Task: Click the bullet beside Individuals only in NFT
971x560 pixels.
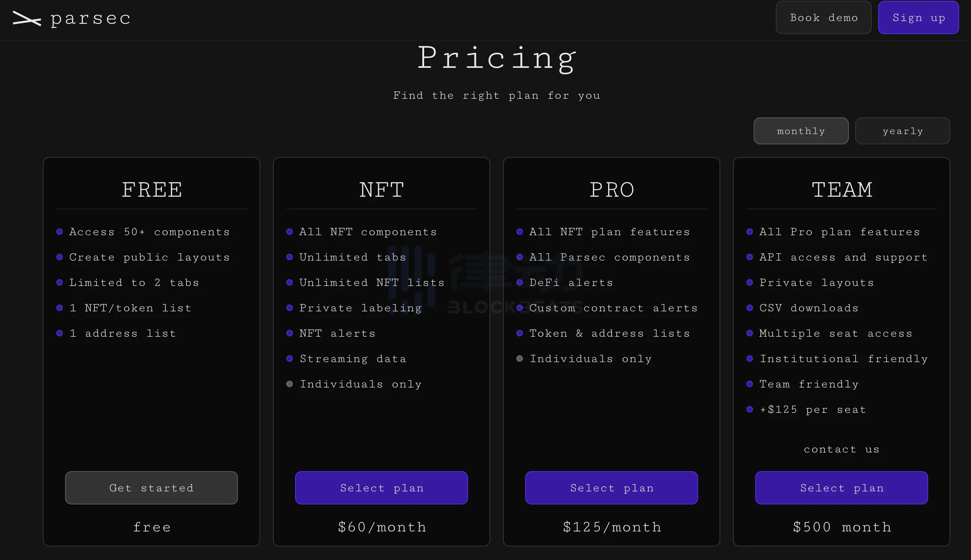Action: pyautogui.click(x=290, y=384)
